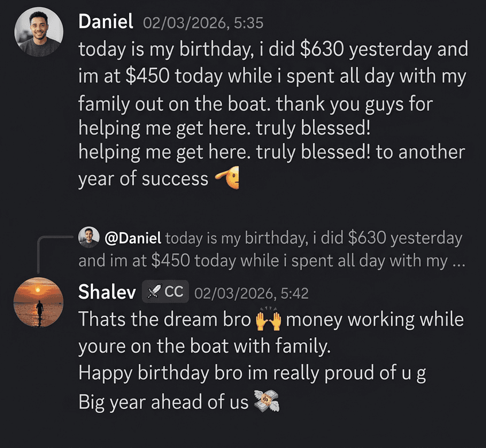The height and width of the screenshot is (448, 486).
Task: Jump to the quoted reply preview text
Action: pos(272,249)
